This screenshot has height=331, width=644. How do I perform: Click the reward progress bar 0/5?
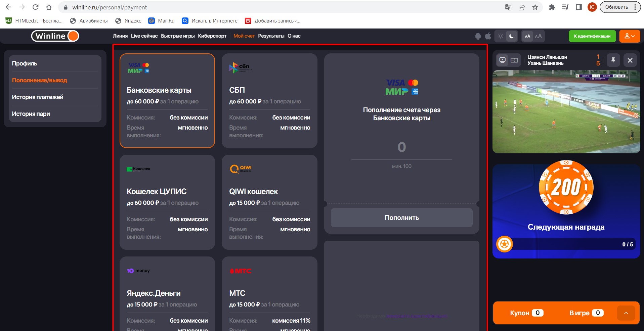click(x=566, y=244)
